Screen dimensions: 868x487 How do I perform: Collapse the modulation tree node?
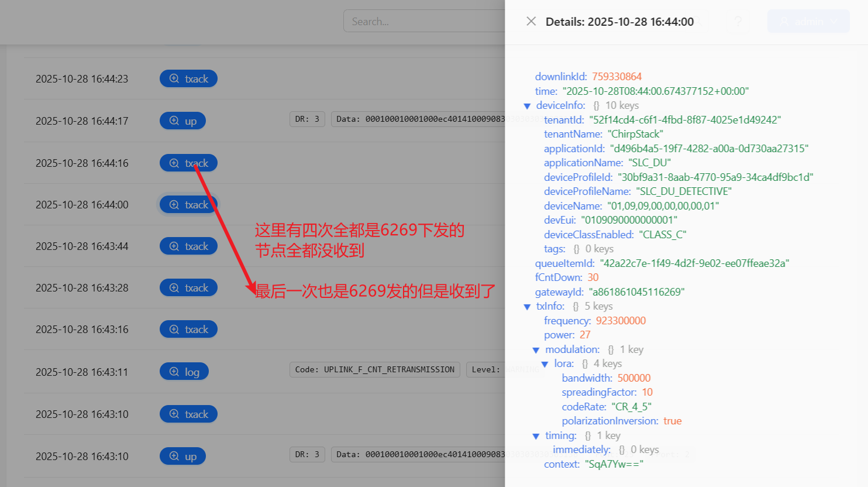tap(536, 350)
